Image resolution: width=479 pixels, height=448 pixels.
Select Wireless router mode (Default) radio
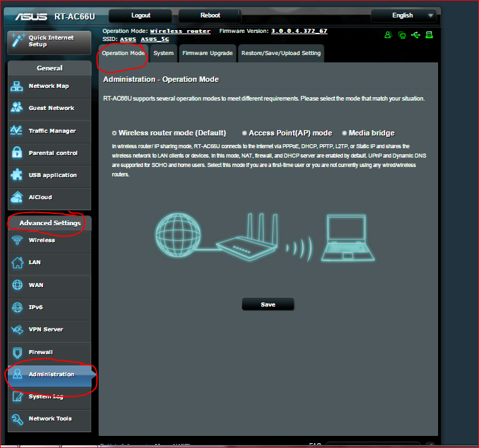pyautogui.click(x=114, y=133)
